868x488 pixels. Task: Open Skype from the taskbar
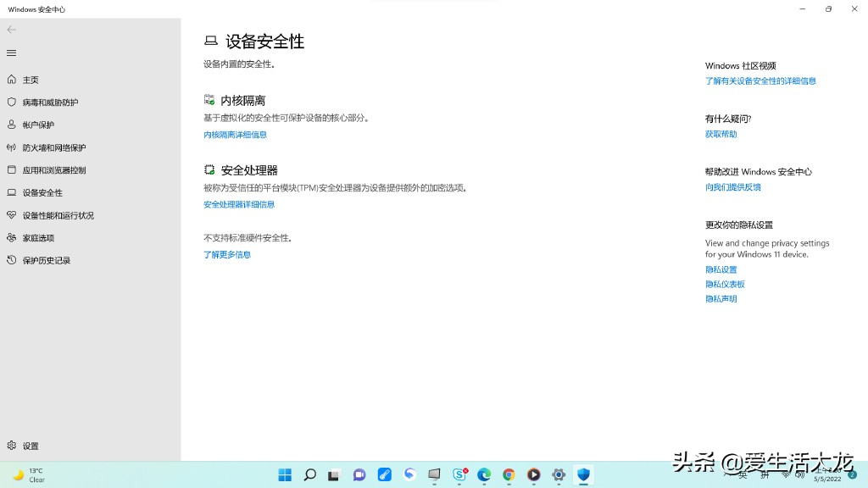click(x=459, y=474)
